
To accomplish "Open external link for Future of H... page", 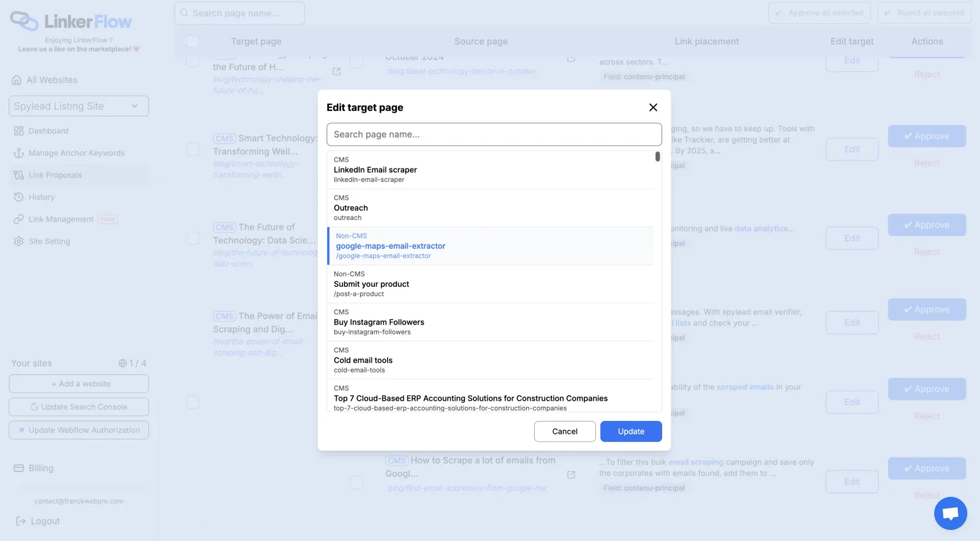I will tap(336, 72).
